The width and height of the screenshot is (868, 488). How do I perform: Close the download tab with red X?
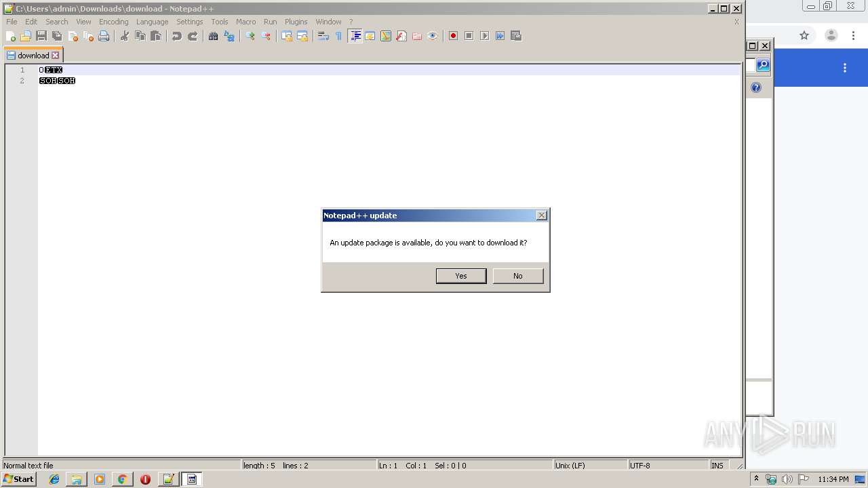tap(56, 56)
